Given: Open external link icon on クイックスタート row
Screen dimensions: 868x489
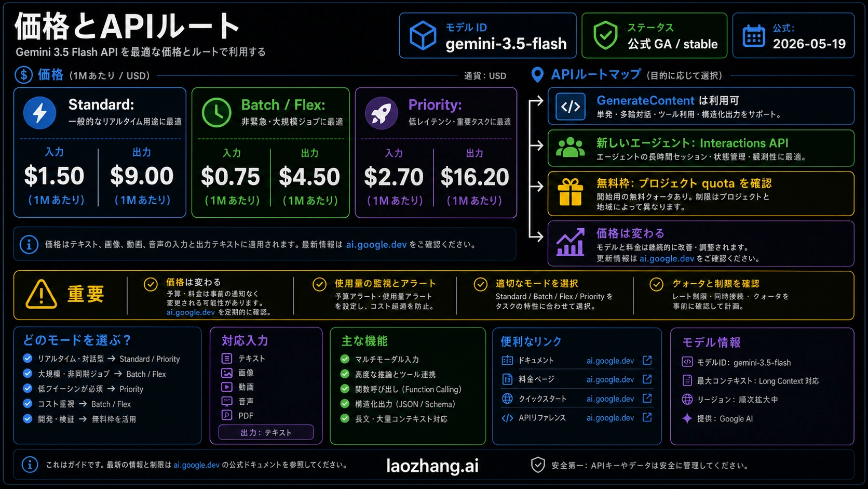Looking at the screenshot, I should [647, 399].
